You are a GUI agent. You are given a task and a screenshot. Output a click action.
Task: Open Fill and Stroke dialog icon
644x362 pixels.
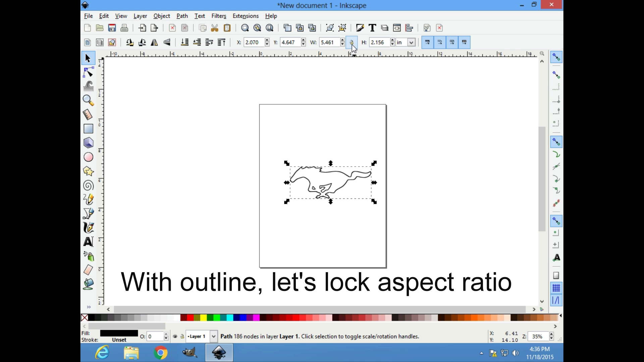[360, 28]
